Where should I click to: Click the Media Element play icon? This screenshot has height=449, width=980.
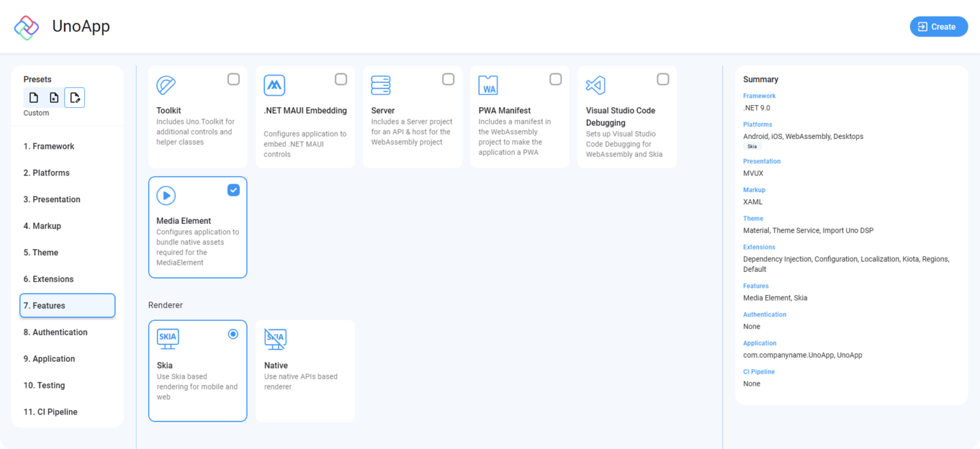click(166, 195)
